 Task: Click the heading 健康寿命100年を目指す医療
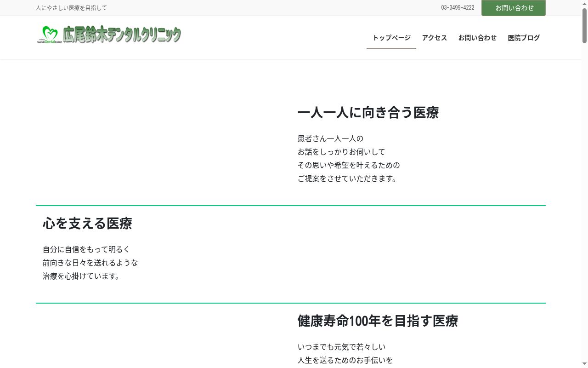(378, 321)
